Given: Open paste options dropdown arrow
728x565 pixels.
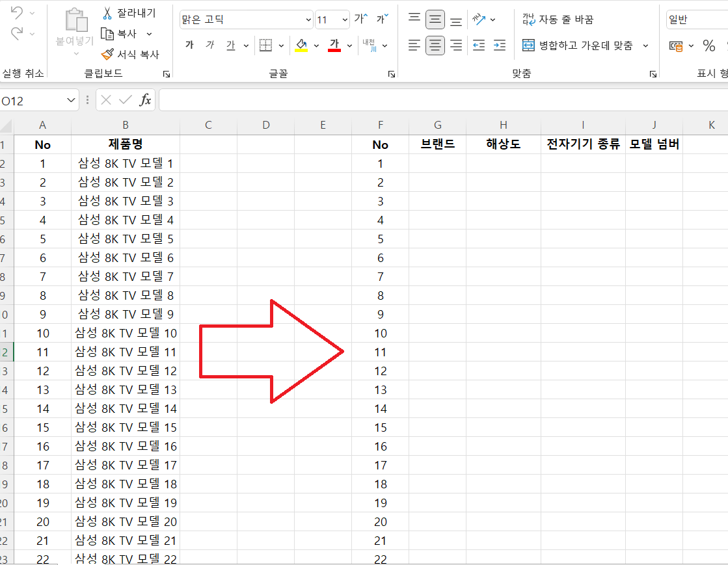Looking at the screenshot, I should click(x=76, y=54).
